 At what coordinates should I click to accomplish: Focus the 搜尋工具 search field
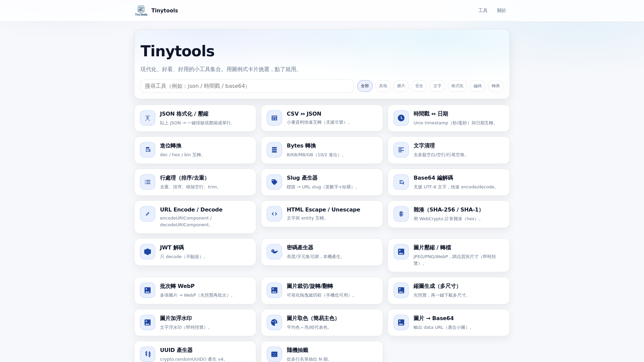click(x=247, y=86)
